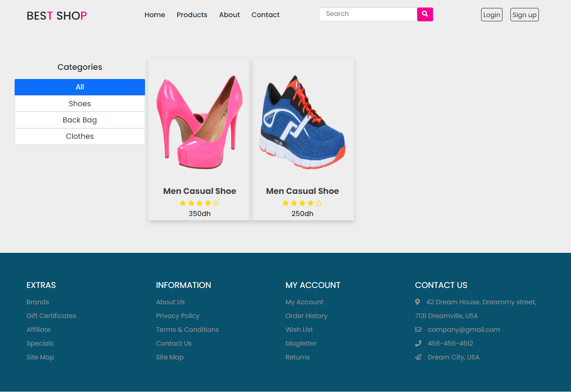Click the paper plane icon beside Dream City

coord(418,357)
